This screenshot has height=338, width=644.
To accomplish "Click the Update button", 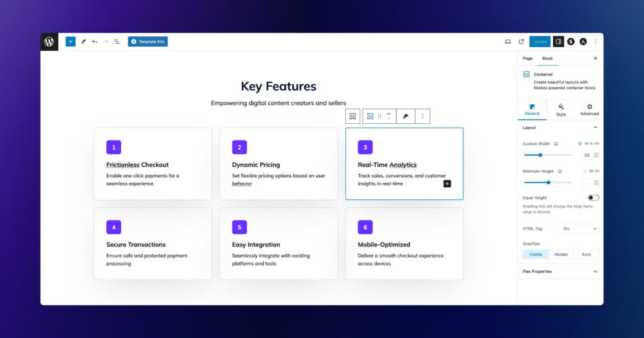I will click(540, 42).
